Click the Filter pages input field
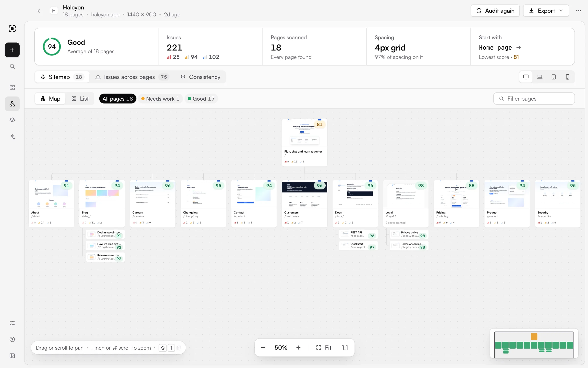The image size is (588, 368). coord(534,99)
